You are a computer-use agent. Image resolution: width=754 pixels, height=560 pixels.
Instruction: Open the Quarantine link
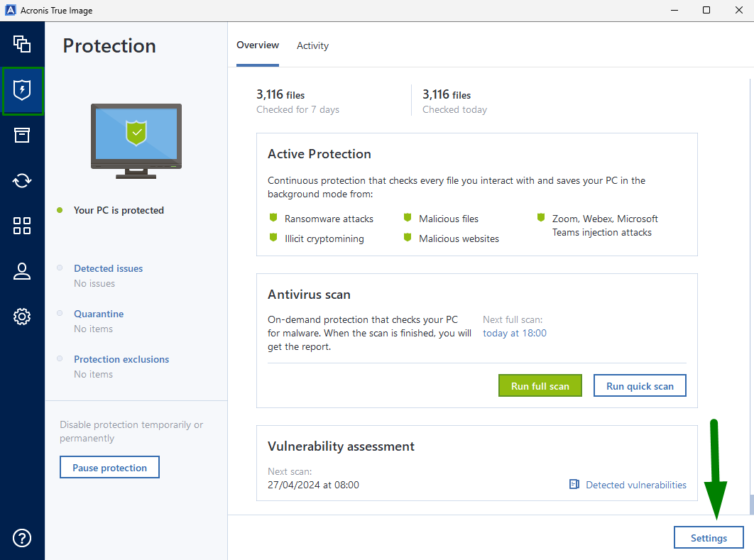(99, 314)
